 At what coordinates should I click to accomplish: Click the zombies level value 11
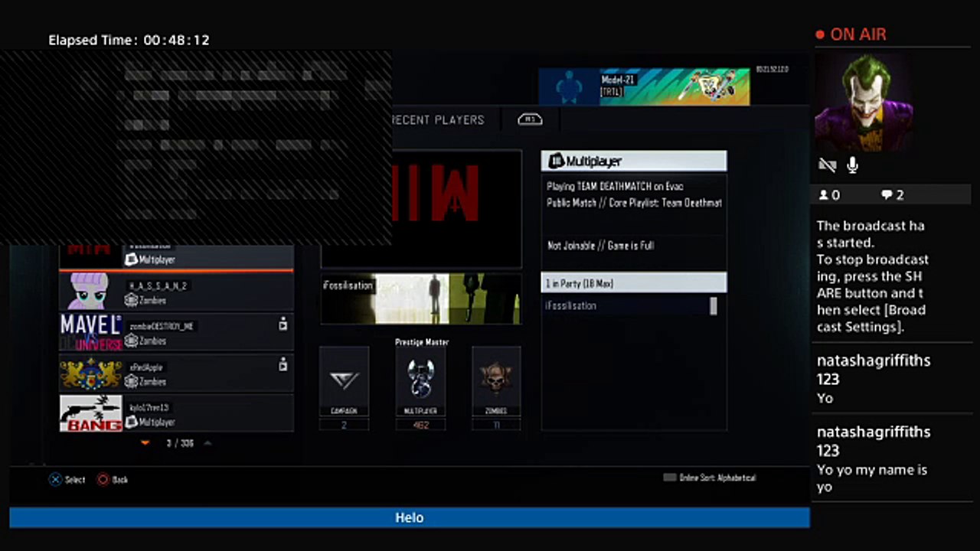(496, 425)
